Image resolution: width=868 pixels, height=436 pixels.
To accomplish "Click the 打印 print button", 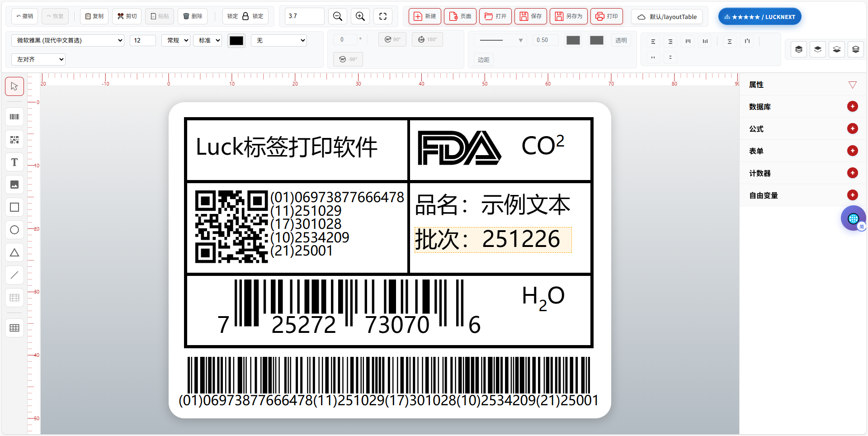I will point(607,16).
